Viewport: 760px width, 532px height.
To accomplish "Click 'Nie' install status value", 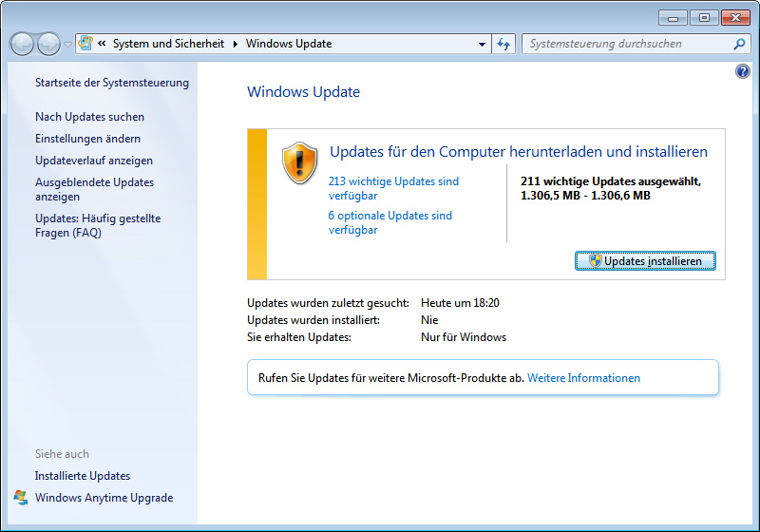I will [429, 320].
